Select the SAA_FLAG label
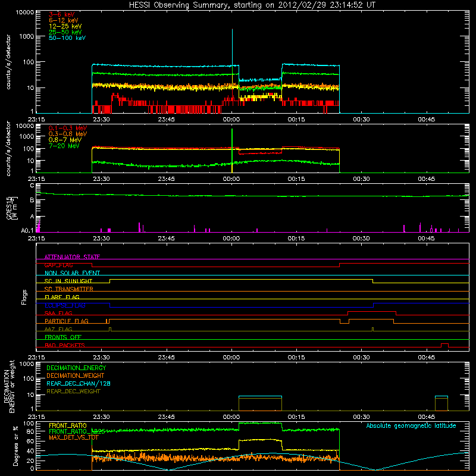 pos(58,313)
